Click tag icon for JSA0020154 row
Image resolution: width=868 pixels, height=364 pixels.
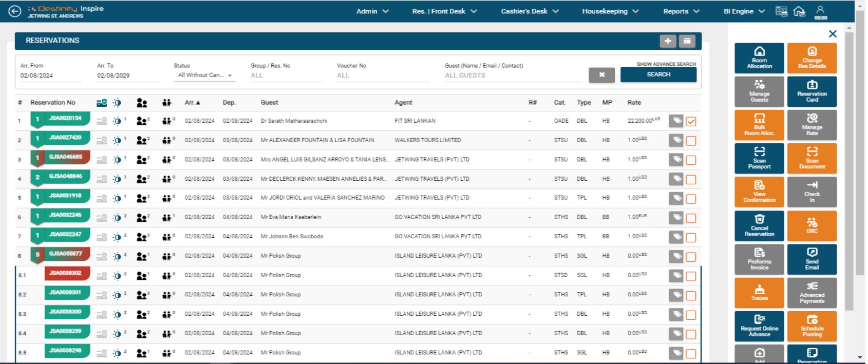[x=676, y=121]
